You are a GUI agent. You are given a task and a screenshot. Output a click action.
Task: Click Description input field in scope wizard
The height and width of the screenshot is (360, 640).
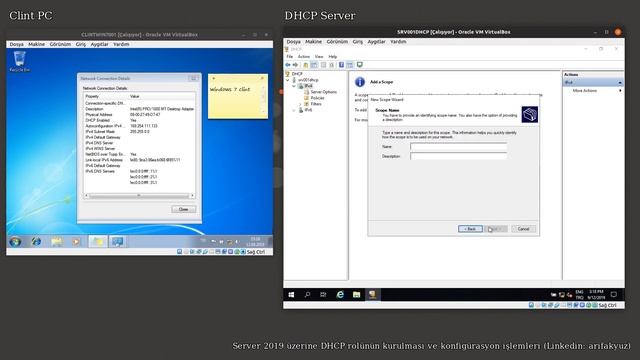tap(459, 156)
